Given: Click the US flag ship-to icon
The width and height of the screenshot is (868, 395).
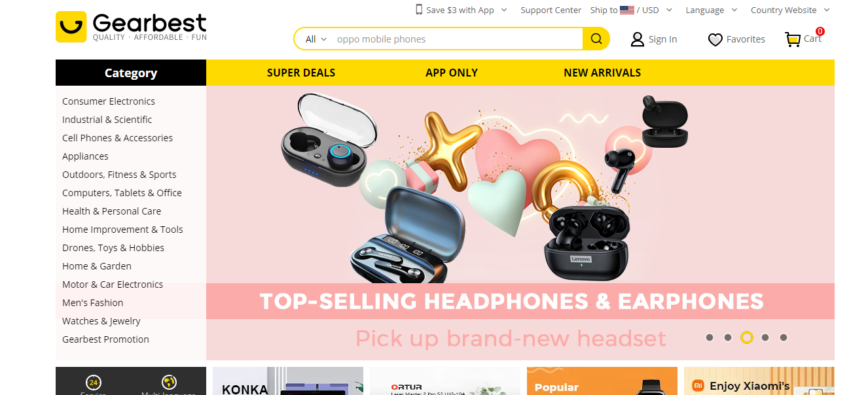Looking at the screenshot, I should pyautogui.click(x=627, y=10).
